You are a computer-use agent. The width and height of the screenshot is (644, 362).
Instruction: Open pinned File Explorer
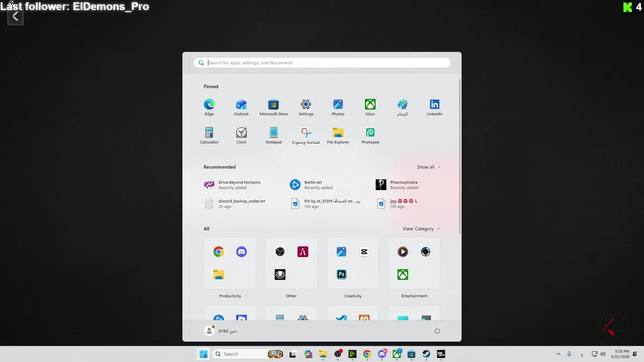(338, 135)
